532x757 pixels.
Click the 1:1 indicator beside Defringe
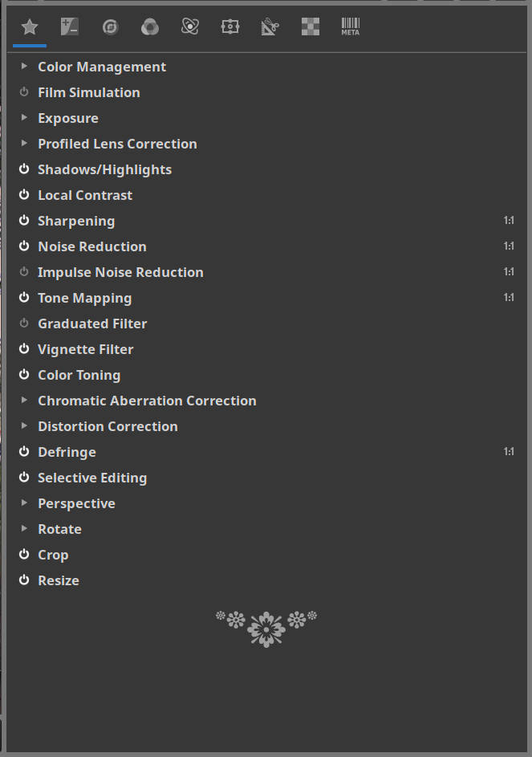tap(509, 452)
